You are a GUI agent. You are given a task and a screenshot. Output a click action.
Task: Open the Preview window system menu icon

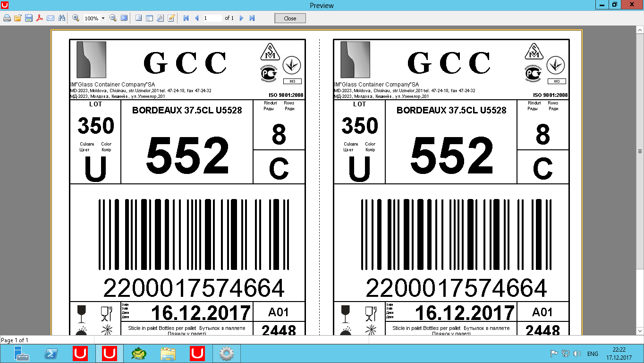pos(5,5)
